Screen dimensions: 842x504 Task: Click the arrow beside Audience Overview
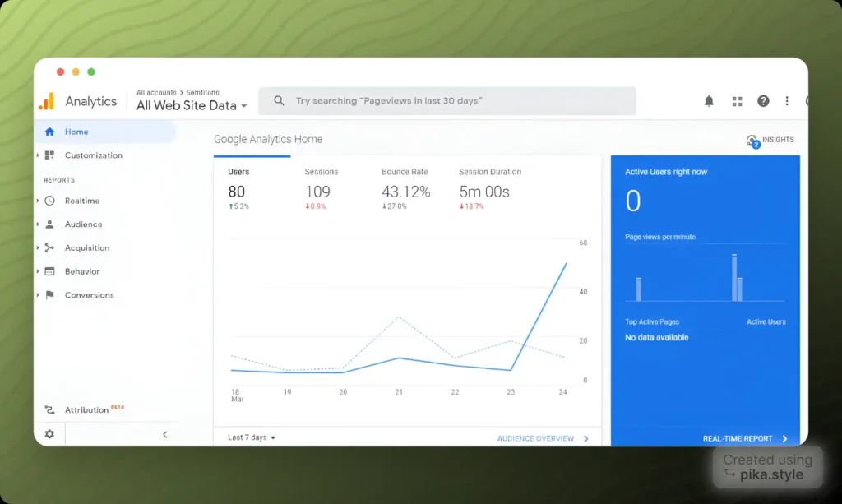tap(585, 438)
